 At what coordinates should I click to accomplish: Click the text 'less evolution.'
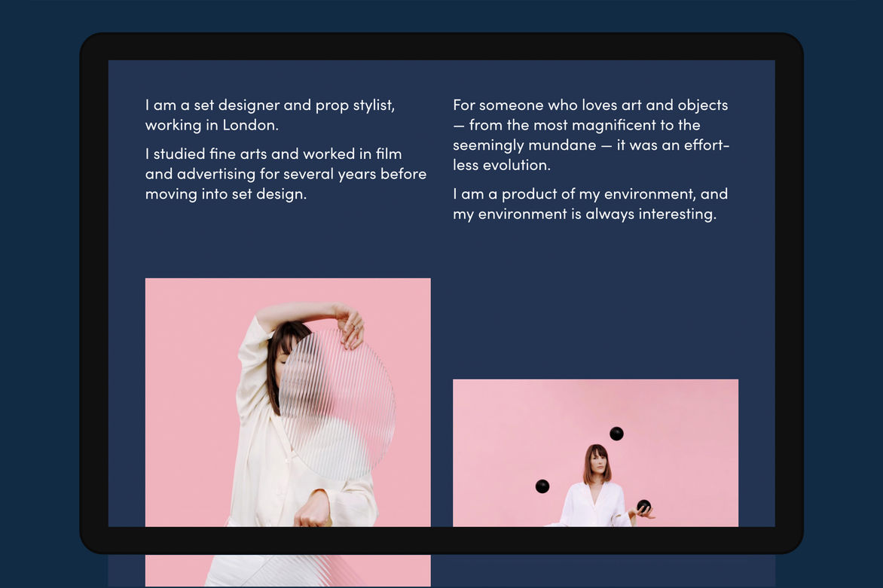[502, 166]
